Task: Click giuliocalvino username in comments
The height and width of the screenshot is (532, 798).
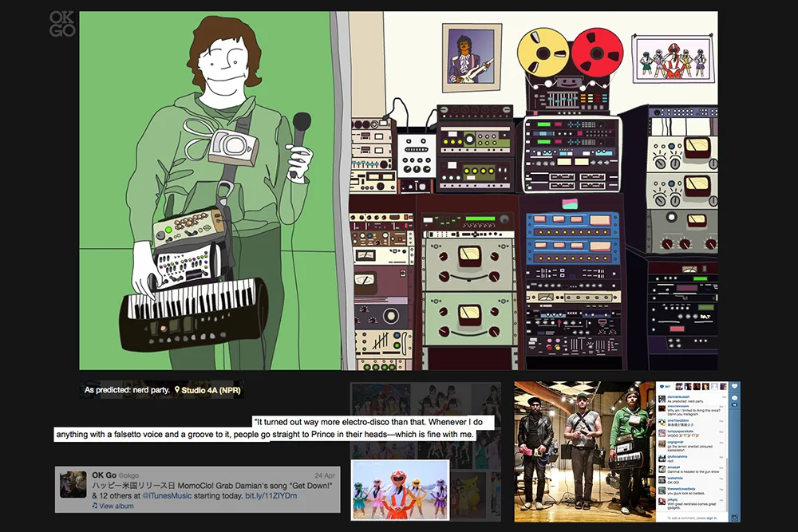Action: click(x=678, y=456)
